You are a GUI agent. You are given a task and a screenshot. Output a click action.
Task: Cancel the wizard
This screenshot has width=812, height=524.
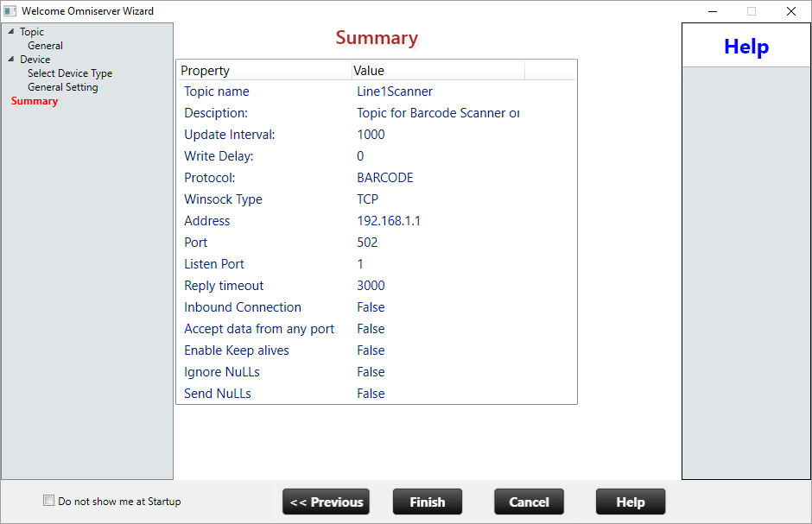point(529,502)
